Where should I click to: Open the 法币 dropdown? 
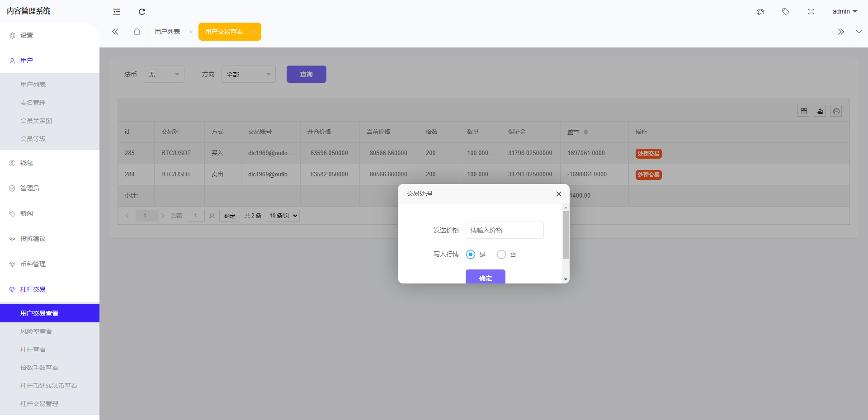(x=164, y=74)
